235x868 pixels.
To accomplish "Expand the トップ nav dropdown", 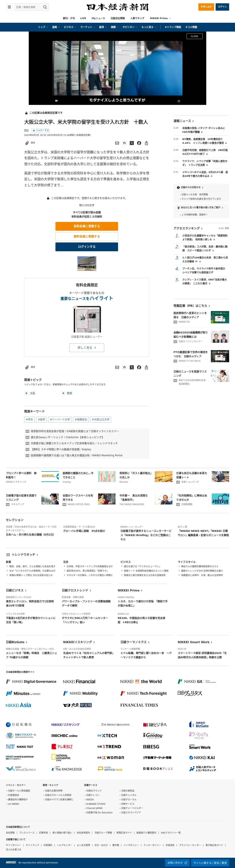I will (43, 27).
